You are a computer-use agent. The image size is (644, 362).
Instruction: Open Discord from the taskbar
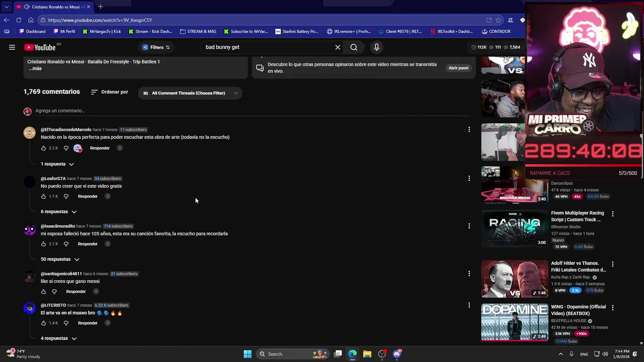[397, 354]
